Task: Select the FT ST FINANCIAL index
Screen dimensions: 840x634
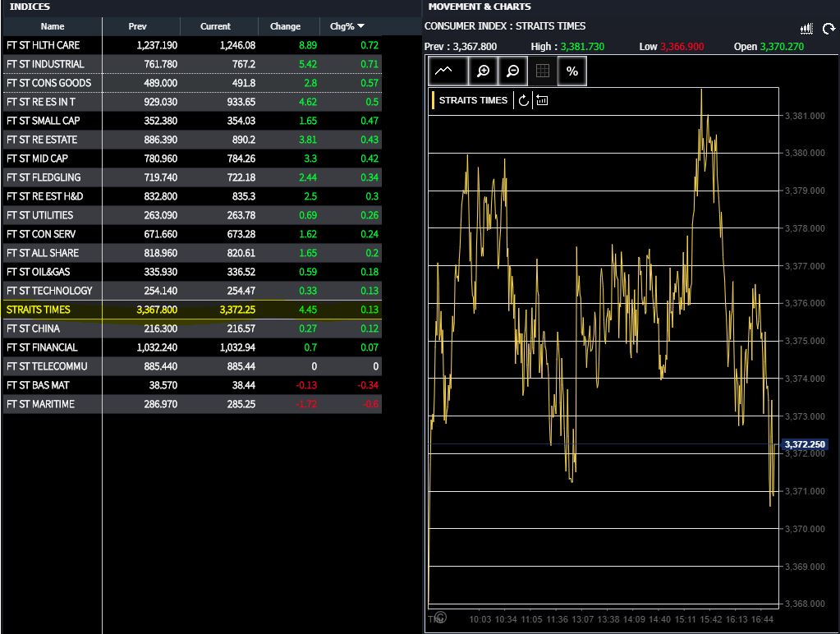Action: pos(192,347)
